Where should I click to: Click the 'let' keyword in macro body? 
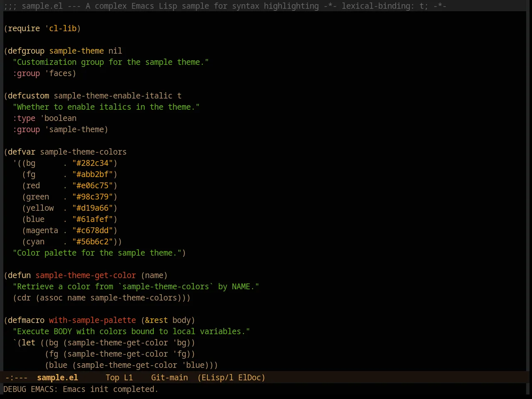28,342
